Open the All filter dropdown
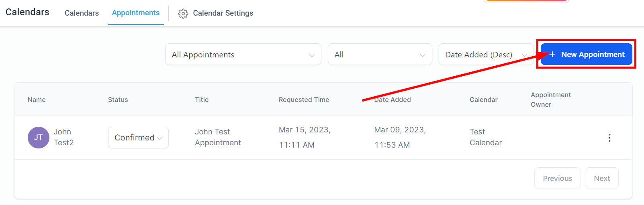Viewport: 644px width, 205px height. coord(380,55)
